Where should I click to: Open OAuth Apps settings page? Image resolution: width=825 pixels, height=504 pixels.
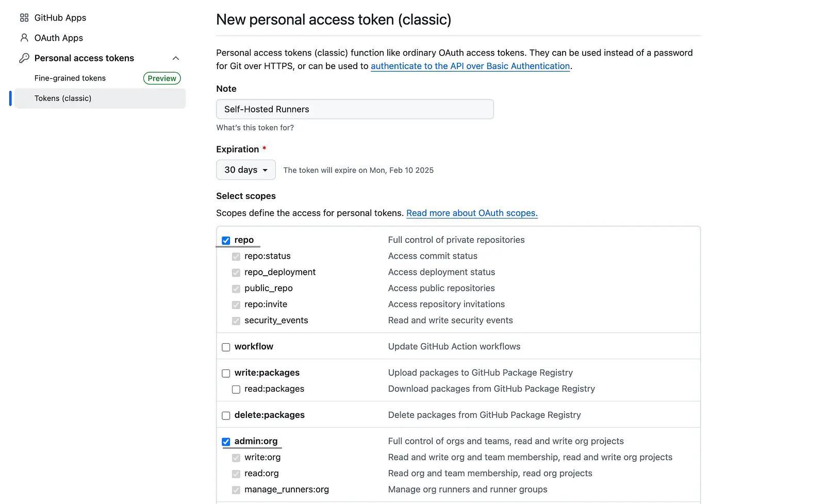point(59,38)
